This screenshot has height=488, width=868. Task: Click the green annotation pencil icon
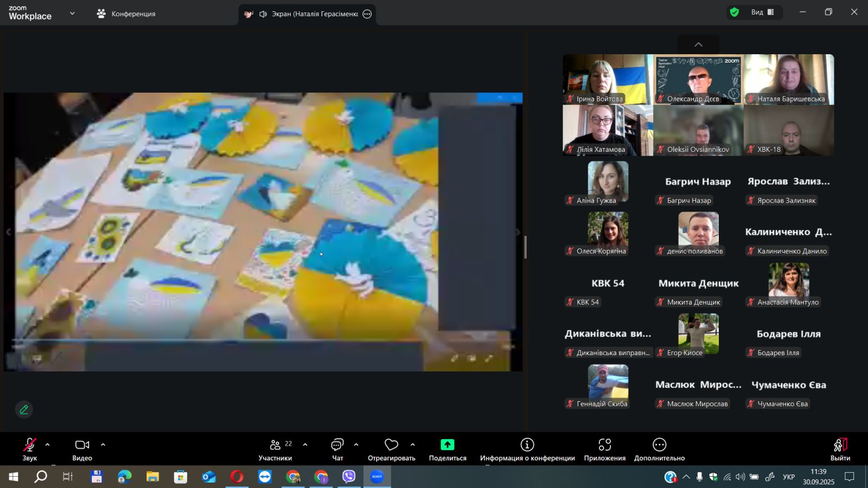coord(24,409)
